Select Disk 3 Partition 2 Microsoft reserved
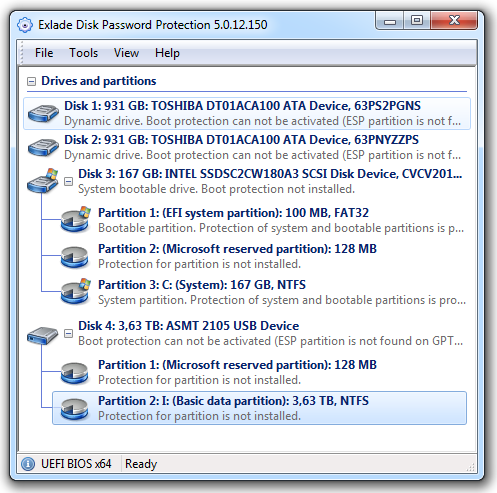497x493 pixels. coord(237,249)
